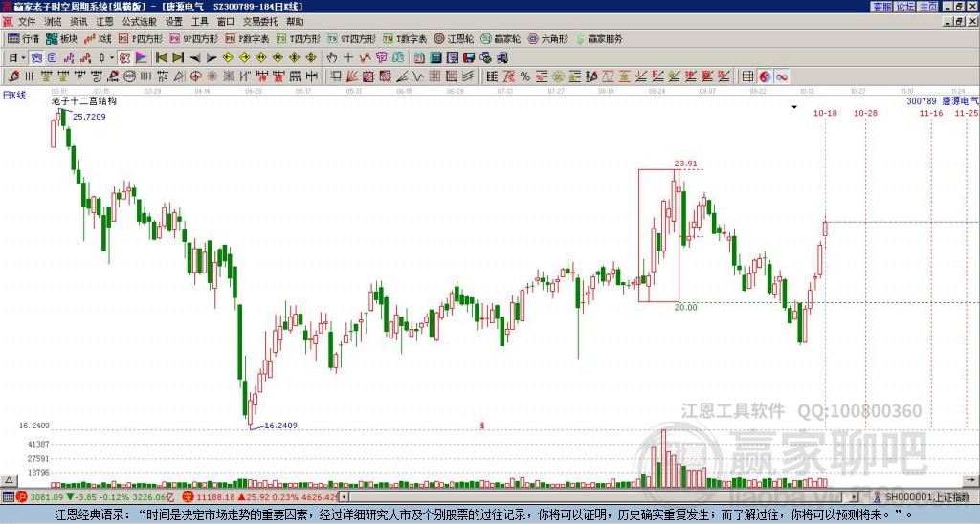Click the up-triangle button beside volume
Screen dimensions: 980x524
[x=8, y=481]
